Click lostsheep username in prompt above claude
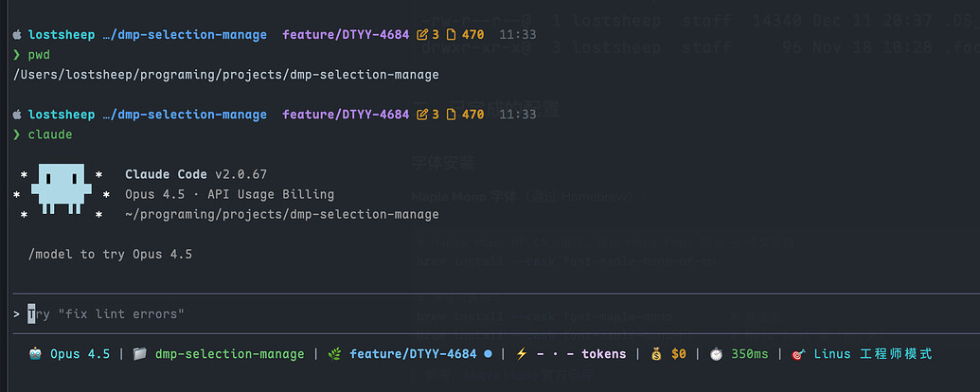 point(62,115)
